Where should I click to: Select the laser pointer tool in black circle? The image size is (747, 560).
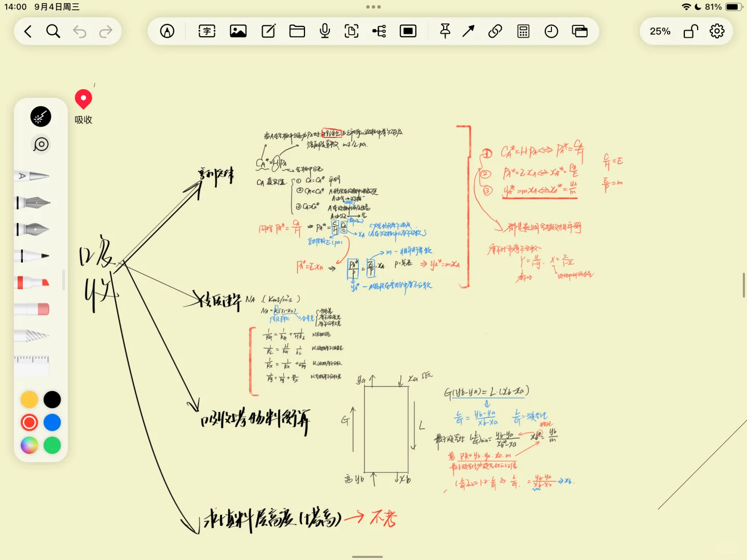[41, 117]
